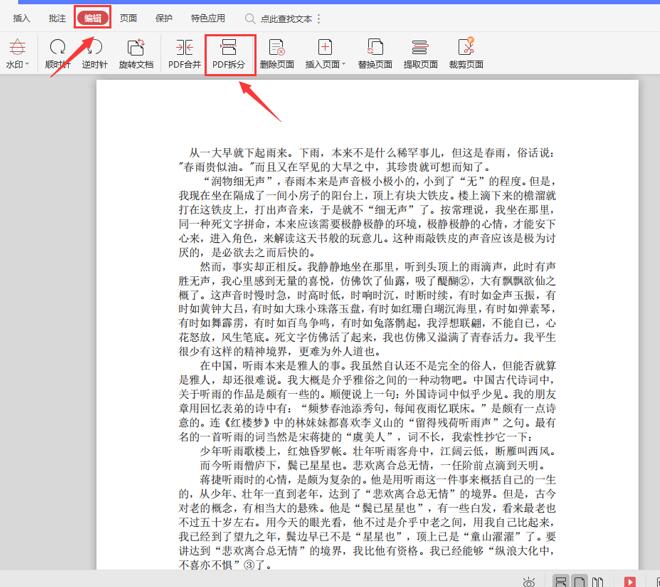660x587 pixels.
Task: Click the 删除页面 delete page tool
Action: tap(277, 53)
